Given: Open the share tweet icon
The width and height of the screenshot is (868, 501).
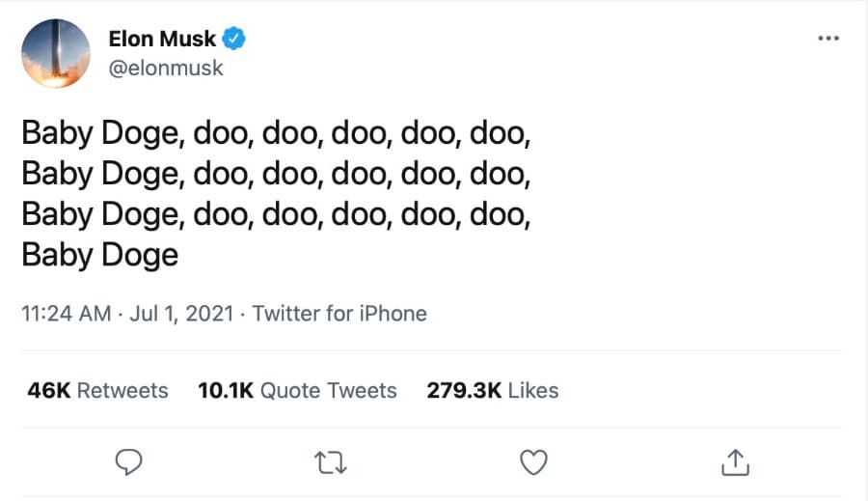Looking at the screenshot, I should click(735, 462).
